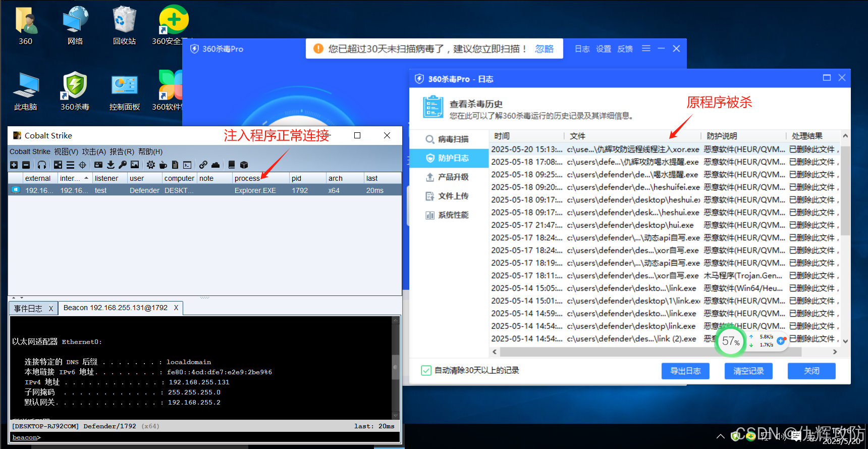Click the 关闭 button in log window

(x=811, y=371)
